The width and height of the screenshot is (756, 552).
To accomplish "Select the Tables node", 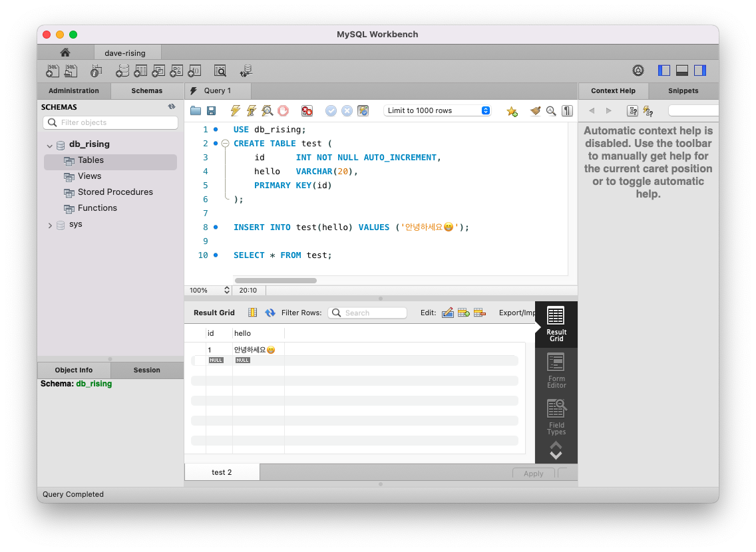I will [110, 160].
